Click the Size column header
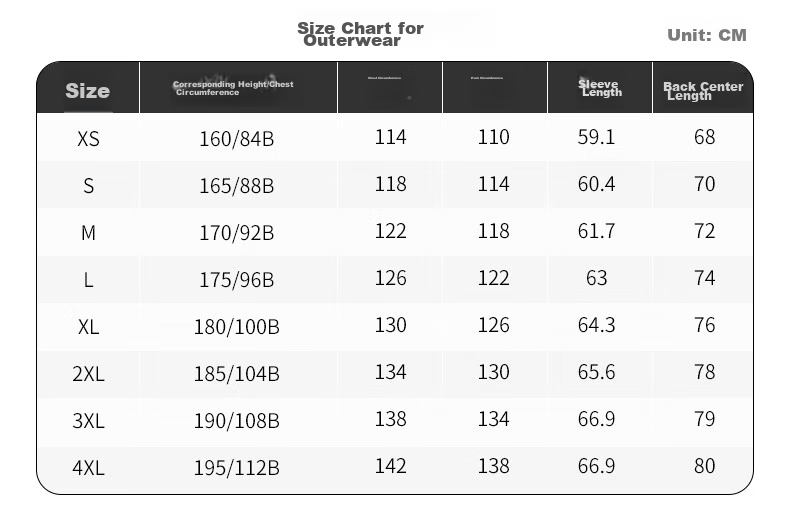790x523 pixels. click(88, 91)
